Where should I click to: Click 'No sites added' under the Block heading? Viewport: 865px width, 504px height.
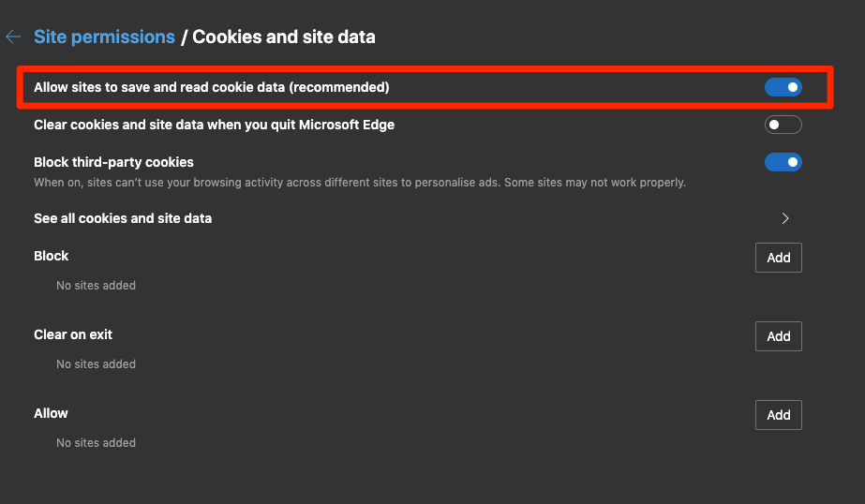(x=96, y=286)
